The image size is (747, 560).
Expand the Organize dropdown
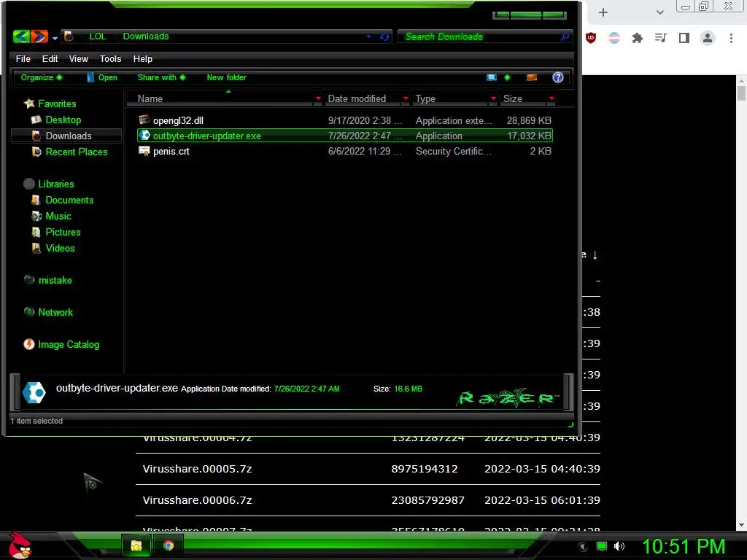[x=41, y=77]
